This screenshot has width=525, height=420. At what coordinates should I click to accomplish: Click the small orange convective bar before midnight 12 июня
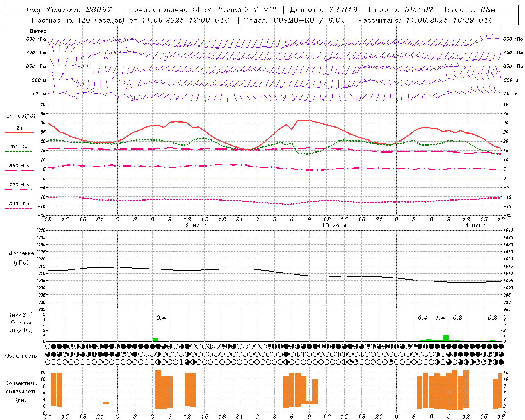pyautogui.click(x=106, y=403)
